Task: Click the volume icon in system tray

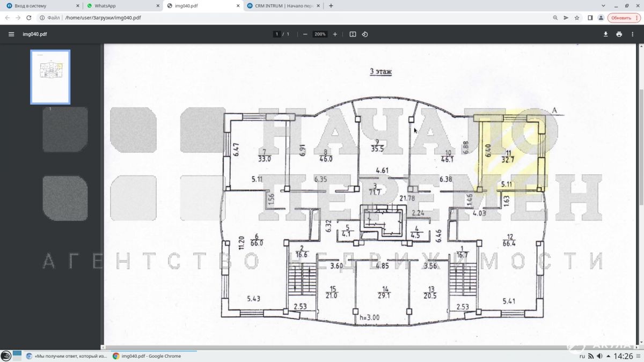Action: [599, 356]
